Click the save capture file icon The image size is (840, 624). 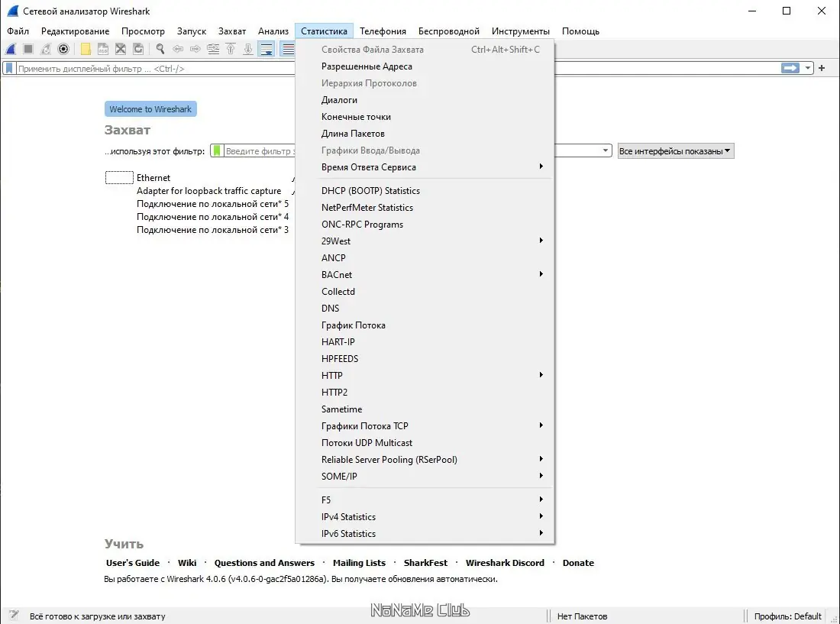103,50
